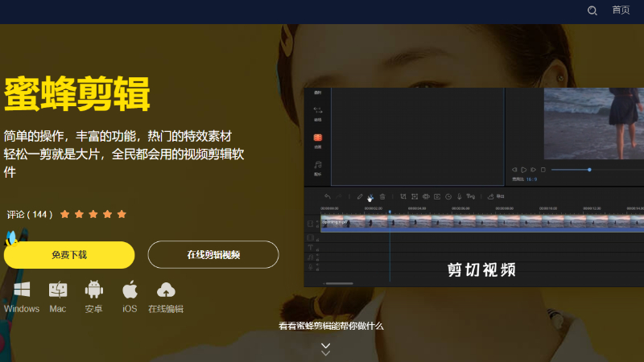Select the opening.mp4 clip on timeline
The height and width of the screenshot is (362, 644).
coord(482,223)
